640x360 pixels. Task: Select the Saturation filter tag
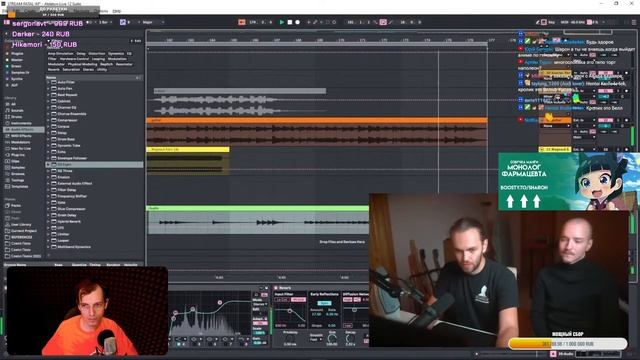click(x=71, y=69)
